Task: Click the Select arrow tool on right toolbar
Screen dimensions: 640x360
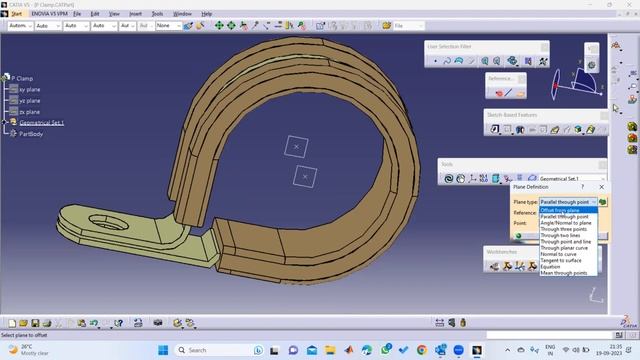Action: tap(616, 108)
